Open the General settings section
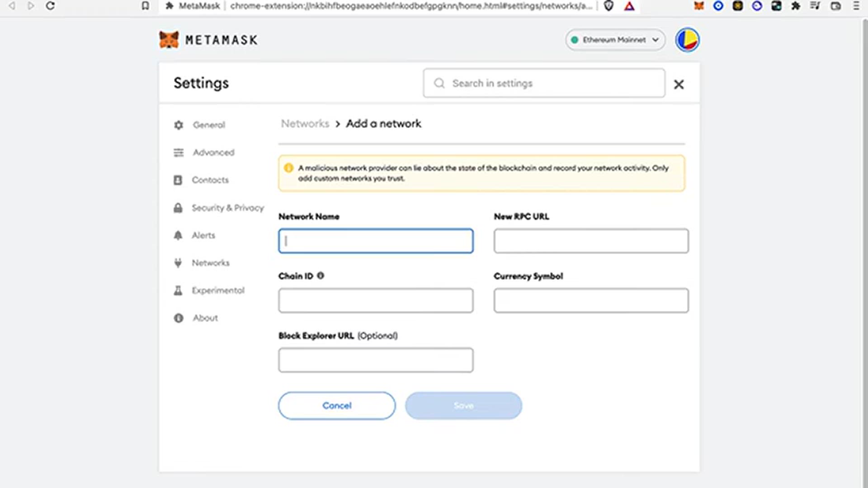868x488 pixels. (208, 125)
